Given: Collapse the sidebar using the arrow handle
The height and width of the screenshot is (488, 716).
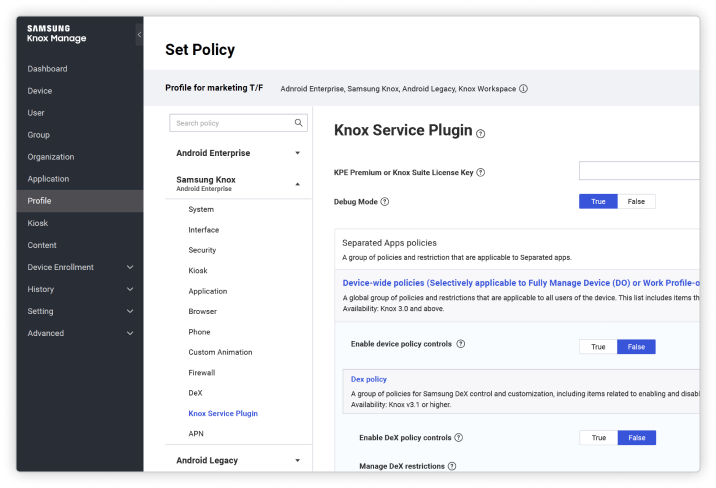Looking at the screenshot, I should pyautogui.click(x=139, y=35).
